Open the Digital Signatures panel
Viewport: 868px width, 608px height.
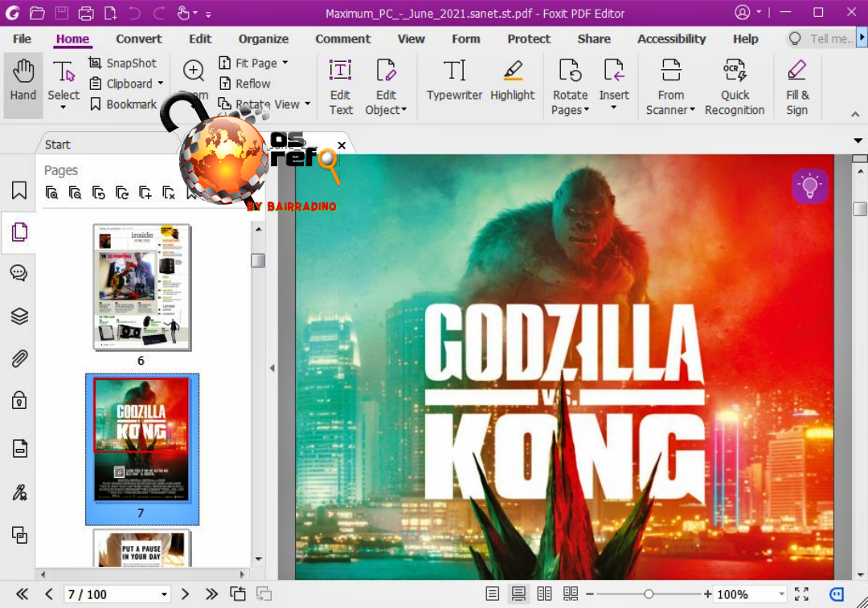click(19, 492)
